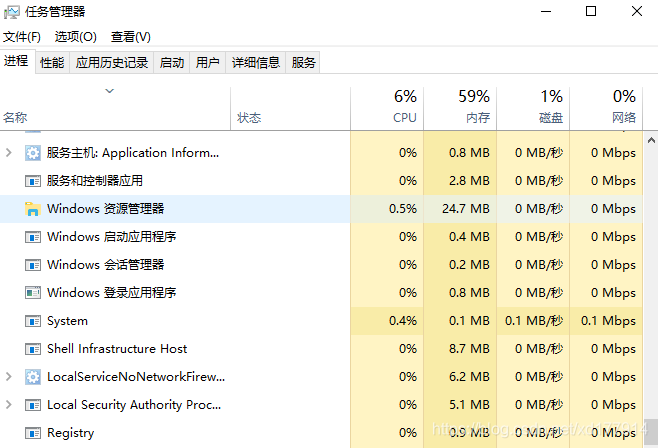Screen dimensions: 658x448
Task: Sort by the 名称 column header
Action: coord(115,109)
